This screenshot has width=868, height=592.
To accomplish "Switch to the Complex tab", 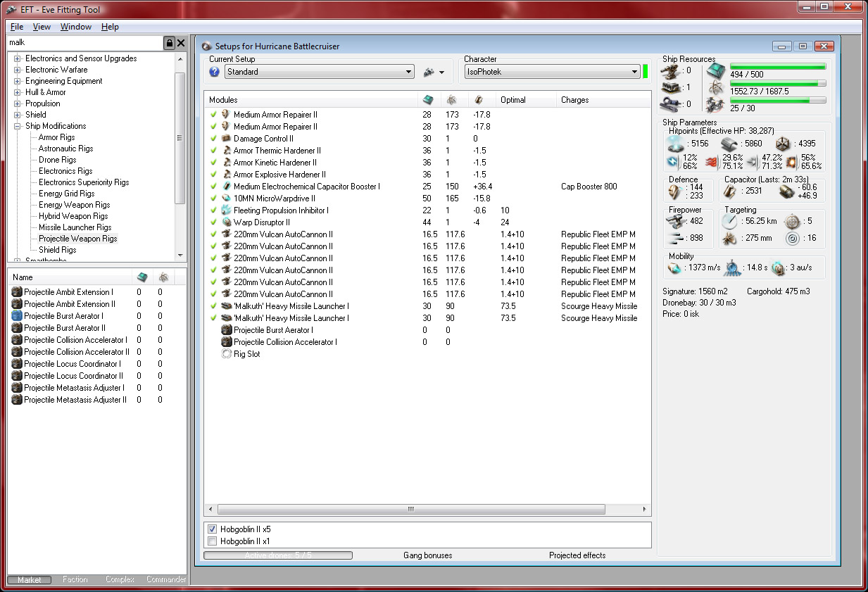I will [120, 579].
